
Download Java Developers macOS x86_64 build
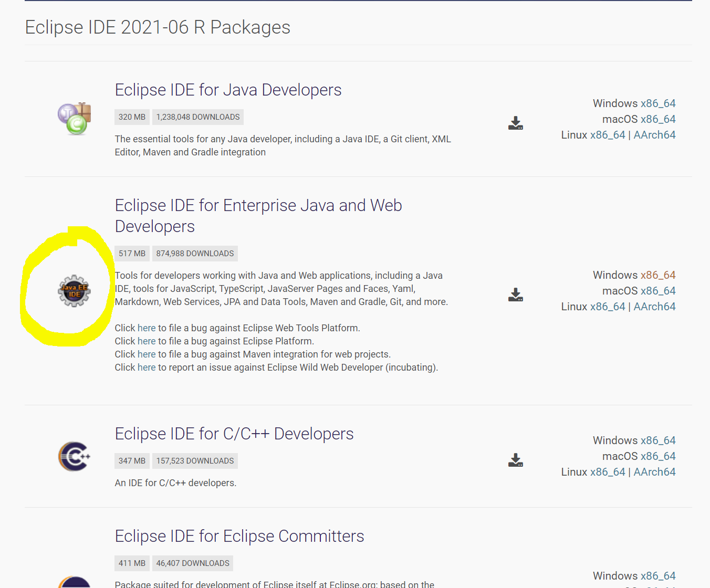click(658, 119)
